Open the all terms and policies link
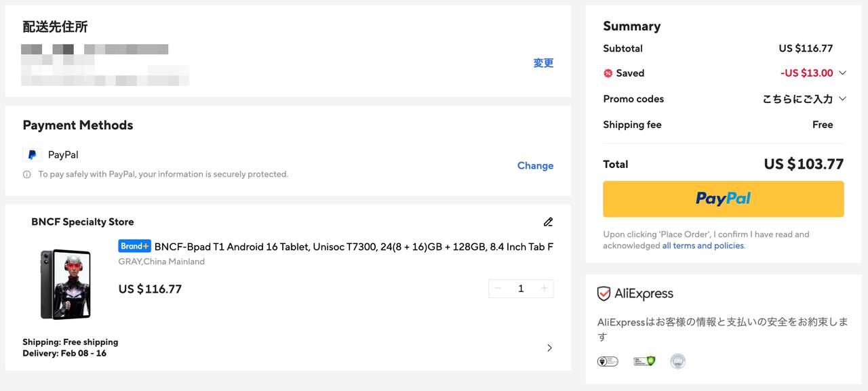This screenshot has width=868, height=391. [703, 246]
